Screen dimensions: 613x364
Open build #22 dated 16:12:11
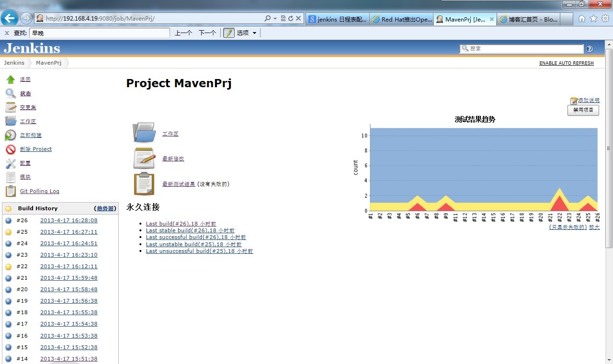pos(68,266)
